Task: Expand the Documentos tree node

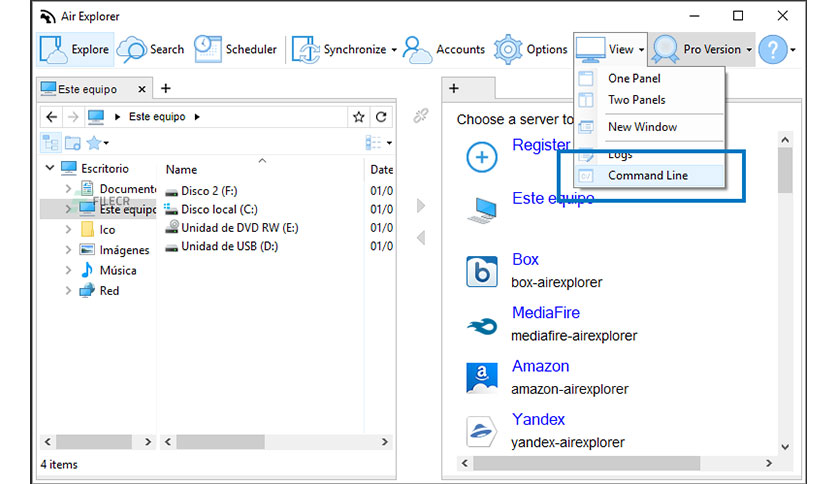Action: (68, 189)
